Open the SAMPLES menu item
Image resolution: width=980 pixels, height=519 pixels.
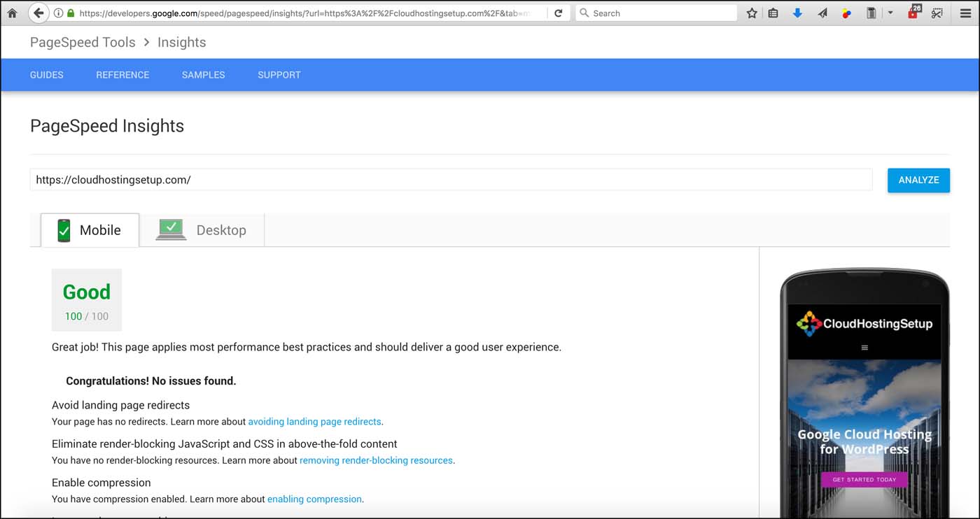[x=203, y=75]
